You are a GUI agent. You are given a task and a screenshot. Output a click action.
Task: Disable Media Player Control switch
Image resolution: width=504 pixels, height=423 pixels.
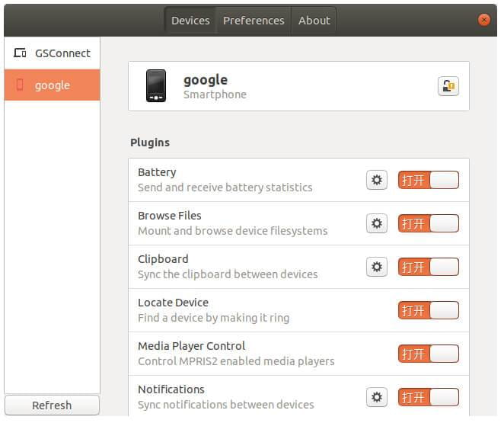pyautogui.click(x=428, y=354)
